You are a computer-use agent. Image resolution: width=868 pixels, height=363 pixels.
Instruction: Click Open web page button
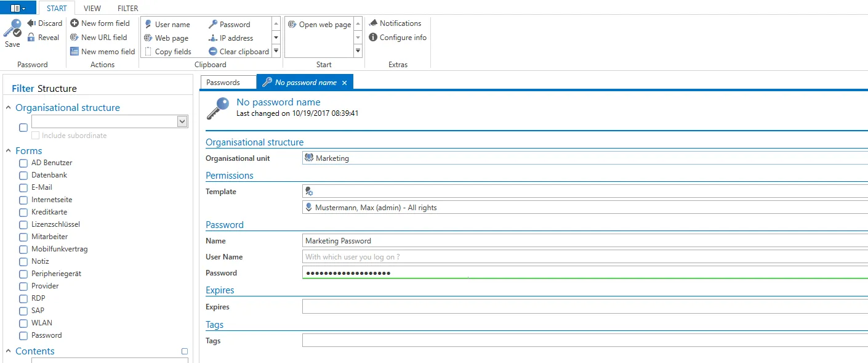319,25
